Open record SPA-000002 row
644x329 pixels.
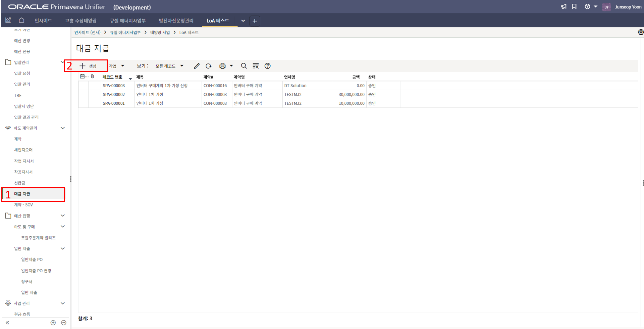pos(114,95)
